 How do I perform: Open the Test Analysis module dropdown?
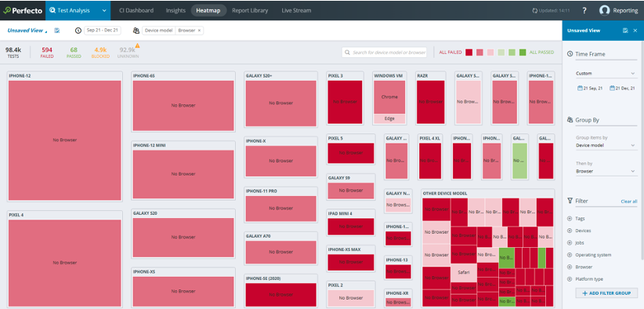(78, 10)
